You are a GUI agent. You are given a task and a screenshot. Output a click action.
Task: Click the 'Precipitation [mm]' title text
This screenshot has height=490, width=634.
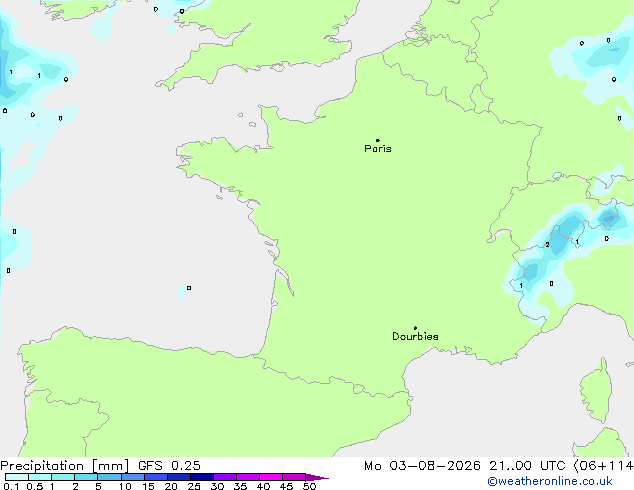click(65, 466)
